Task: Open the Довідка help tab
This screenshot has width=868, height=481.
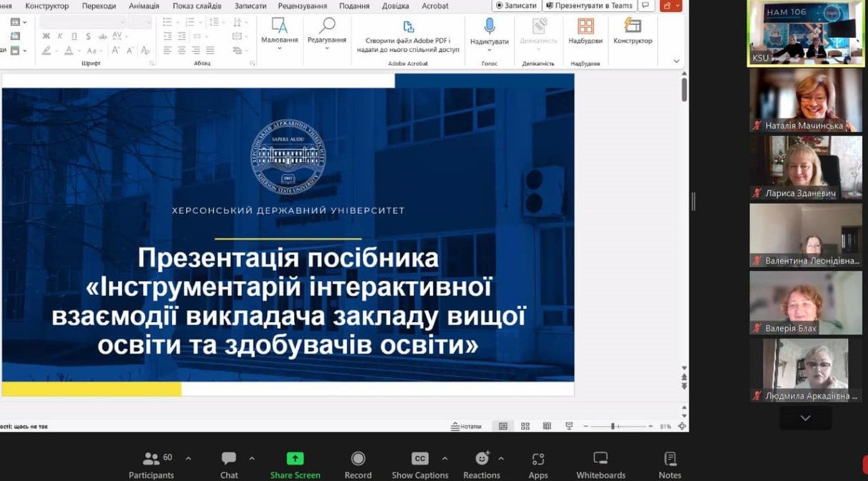Action: click(x=395, y=5)
